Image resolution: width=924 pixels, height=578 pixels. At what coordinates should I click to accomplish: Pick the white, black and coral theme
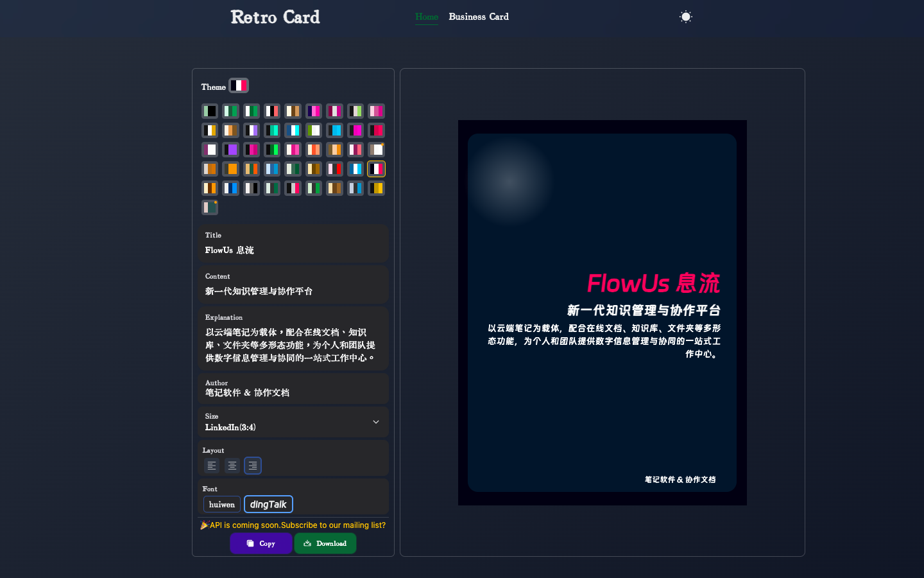click(x=272, y=111)
